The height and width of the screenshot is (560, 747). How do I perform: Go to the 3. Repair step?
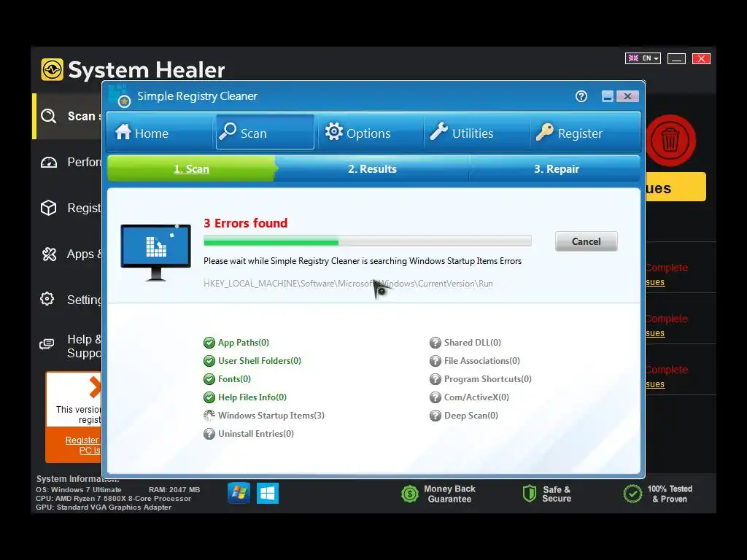click(x=556, y=169)
